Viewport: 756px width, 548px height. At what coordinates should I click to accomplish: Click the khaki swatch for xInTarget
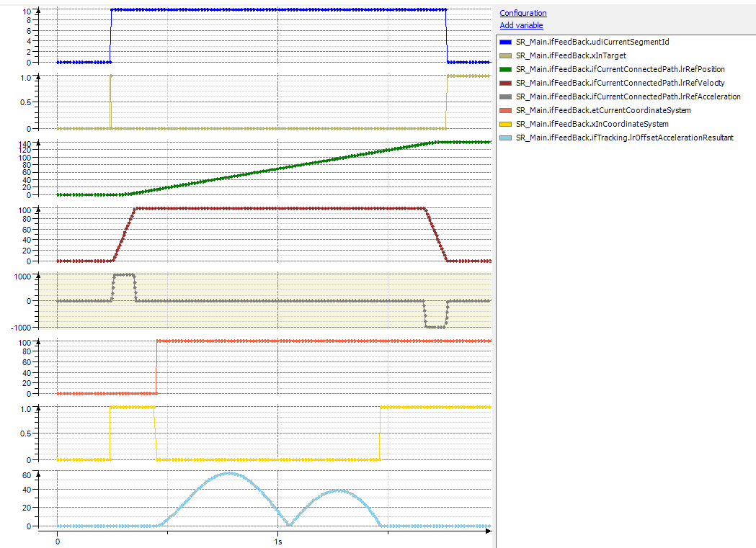(505, 56)
